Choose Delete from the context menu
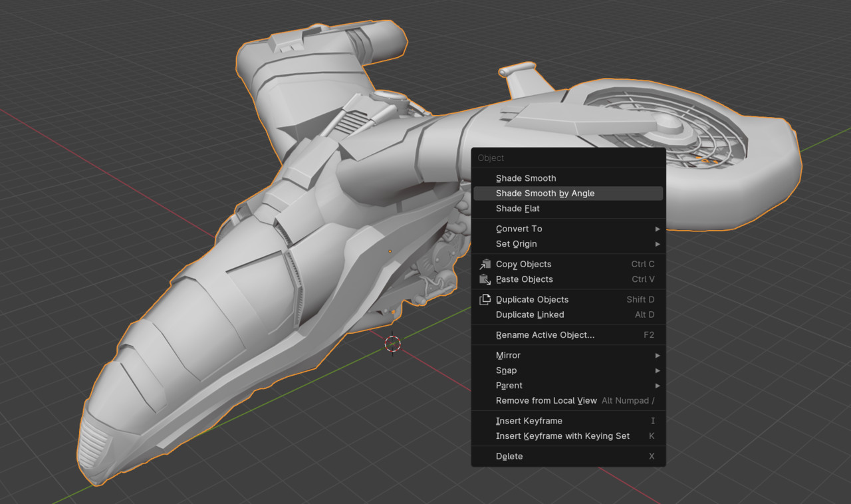The width and height of the screenshot is (851, 504). [x=568, y=456]
